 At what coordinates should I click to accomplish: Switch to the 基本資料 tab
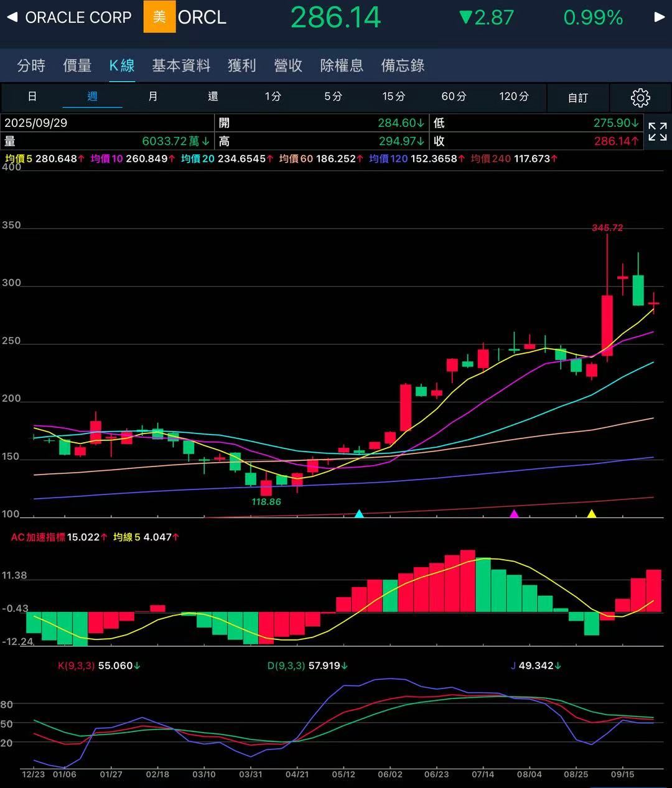pos(181,65)
